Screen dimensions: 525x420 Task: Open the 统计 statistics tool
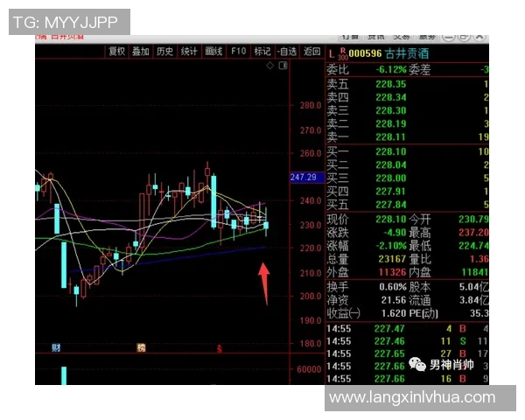(x=189, y=52)
